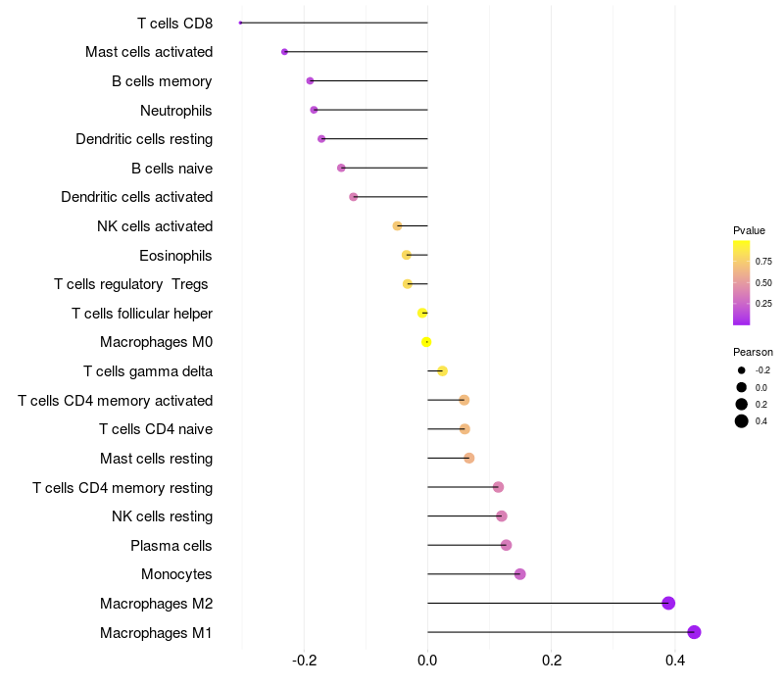784x686 pixels.
Task: Click the Pvalue legend title
Action: pyautogui.click(x=749, y=230)
